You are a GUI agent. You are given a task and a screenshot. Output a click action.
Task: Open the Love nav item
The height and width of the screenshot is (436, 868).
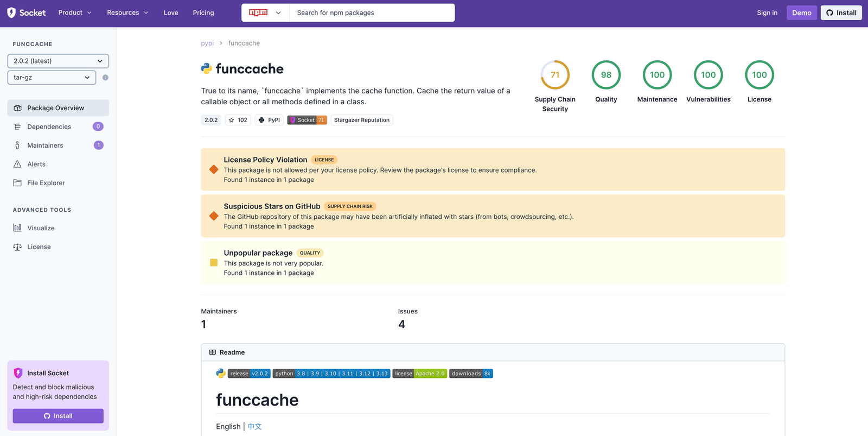[x=171, y=13]
